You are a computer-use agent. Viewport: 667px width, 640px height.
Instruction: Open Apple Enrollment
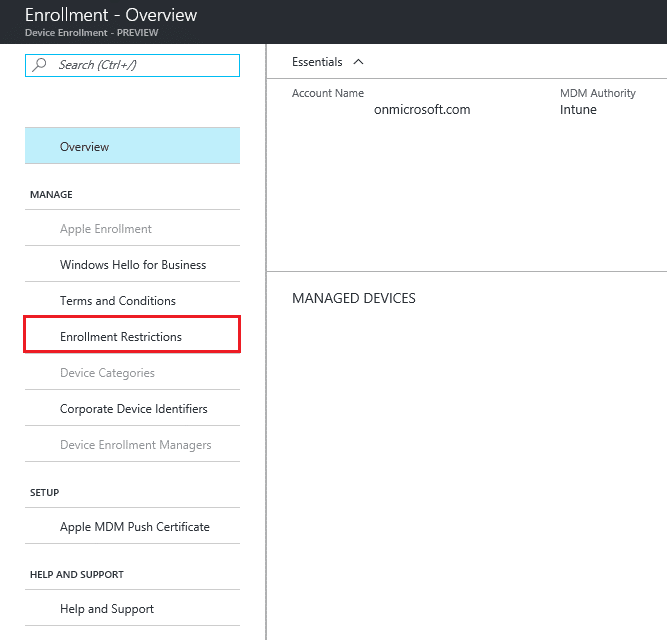132,228
